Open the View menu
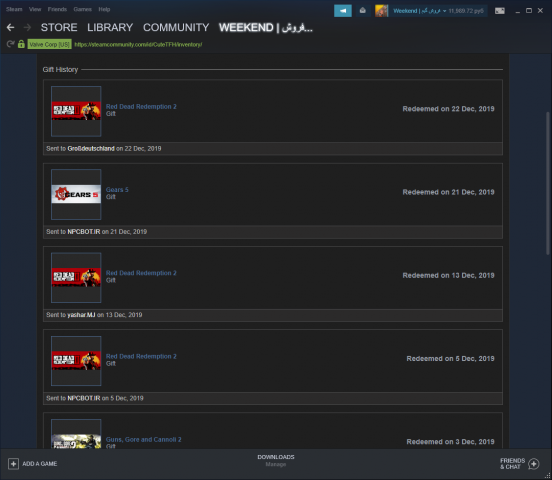Image resolution: width=552 pixels, height=480 pixels. (x=35, y=9)
